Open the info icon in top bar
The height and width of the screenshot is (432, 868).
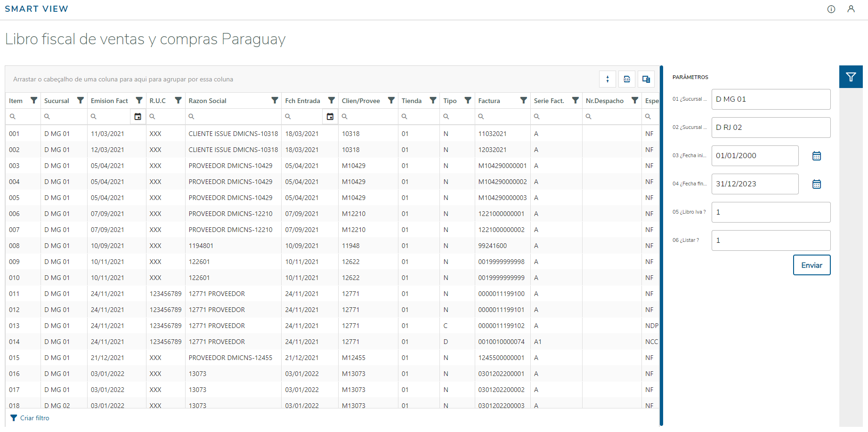831,9
